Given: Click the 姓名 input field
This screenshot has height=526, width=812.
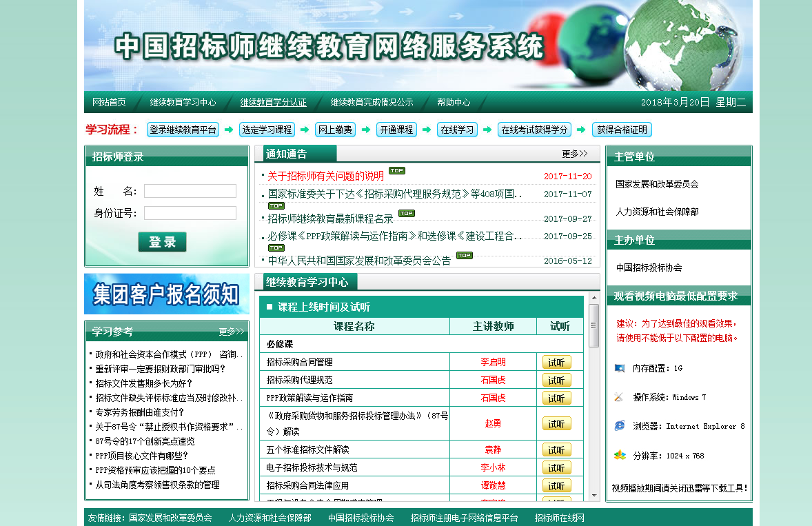Looking at the screenshot, I should 190,191.
